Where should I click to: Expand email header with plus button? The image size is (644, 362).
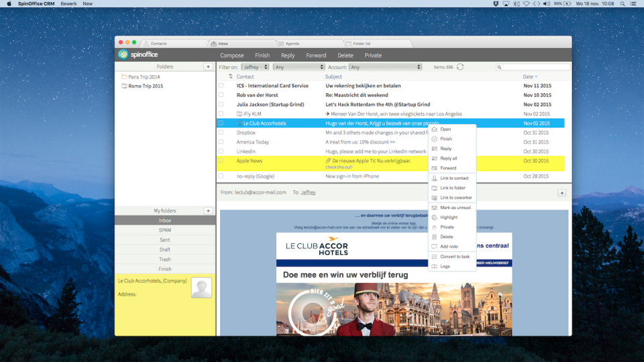562,193
